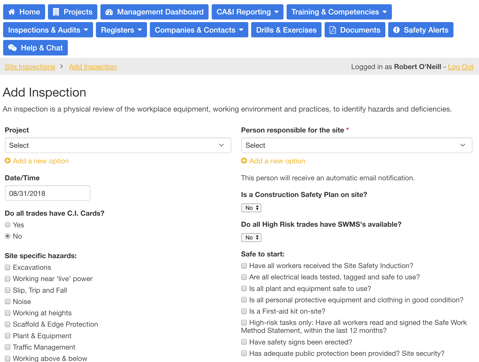Click the Home house icon

tap(12, 12)
